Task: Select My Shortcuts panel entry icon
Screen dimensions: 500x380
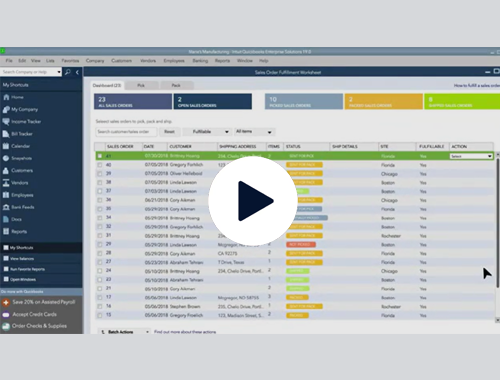Action: pos(6,248)
